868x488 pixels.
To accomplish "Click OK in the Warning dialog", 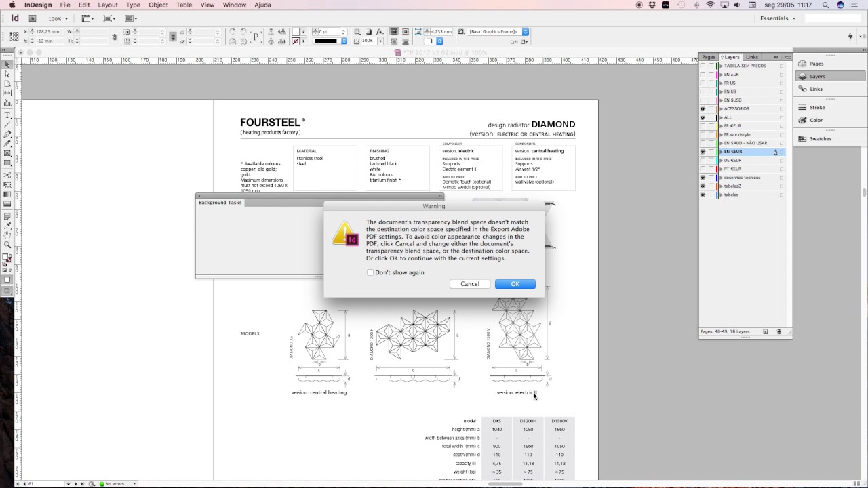I will click(515, 284).
